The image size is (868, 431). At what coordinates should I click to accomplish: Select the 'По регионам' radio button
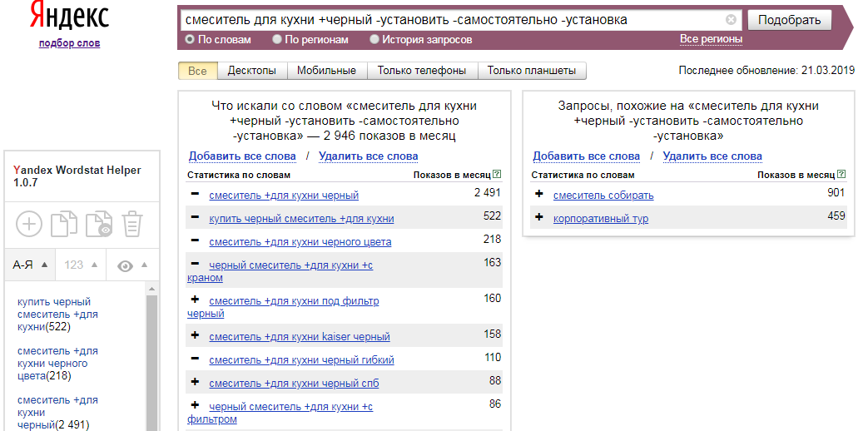(x=277, y=39)
